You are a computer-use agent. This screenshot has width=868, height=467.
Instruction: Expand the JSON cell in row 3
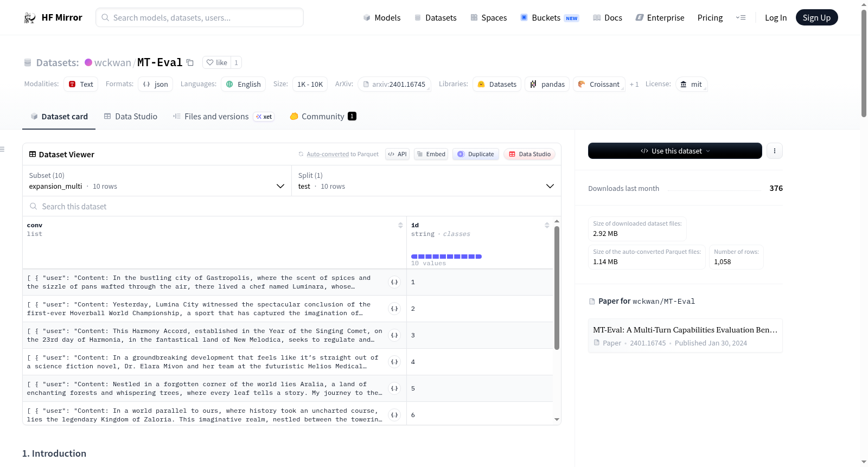point(394,335)
